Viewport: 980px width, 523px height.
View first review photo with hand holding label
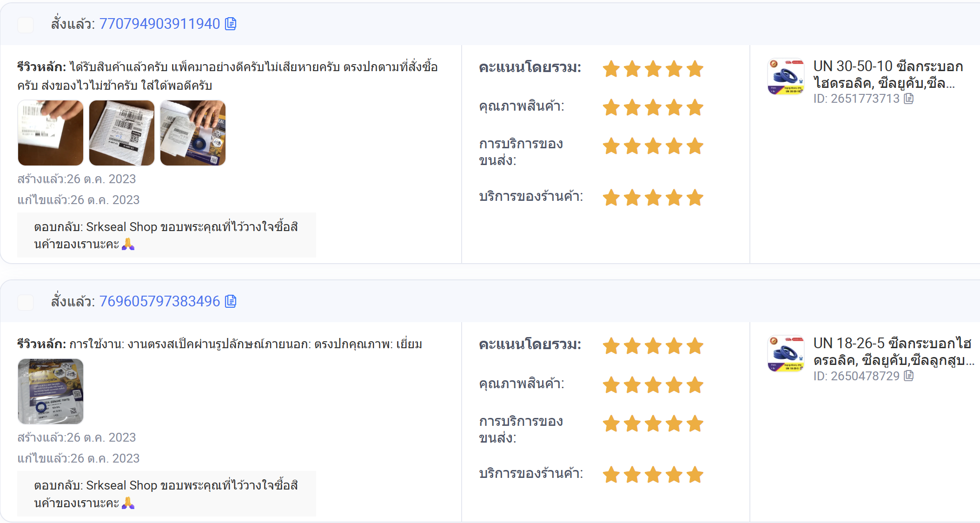pyautogui.click(x=51, y=133)
